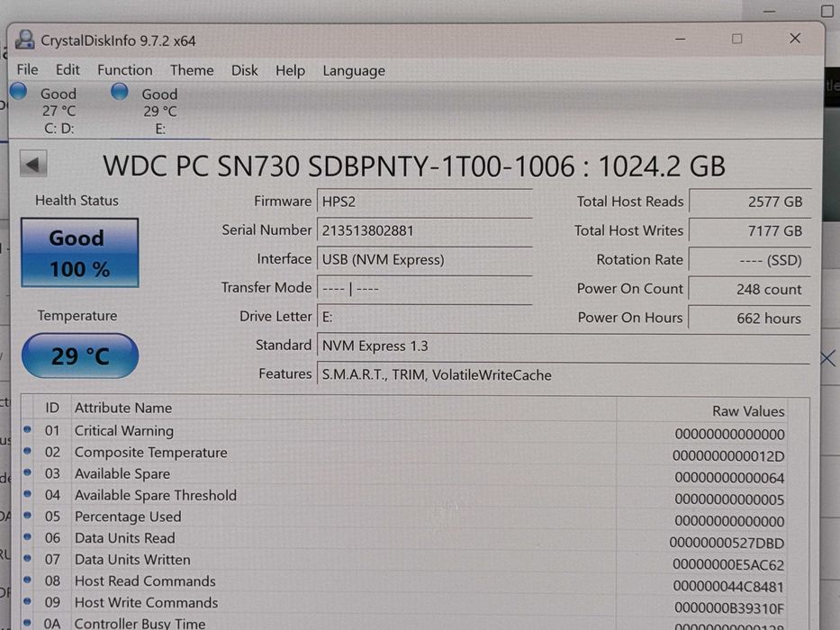The image size is (840, 630).
Task: Click raw value 000000044C8481
Action: (728, 587)
